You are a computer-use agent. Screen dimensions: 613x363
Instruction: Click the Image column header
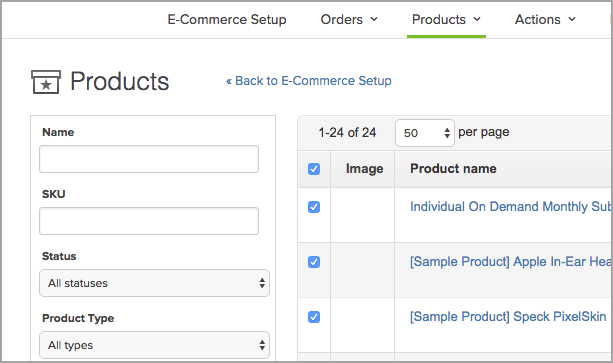(364, 169)
